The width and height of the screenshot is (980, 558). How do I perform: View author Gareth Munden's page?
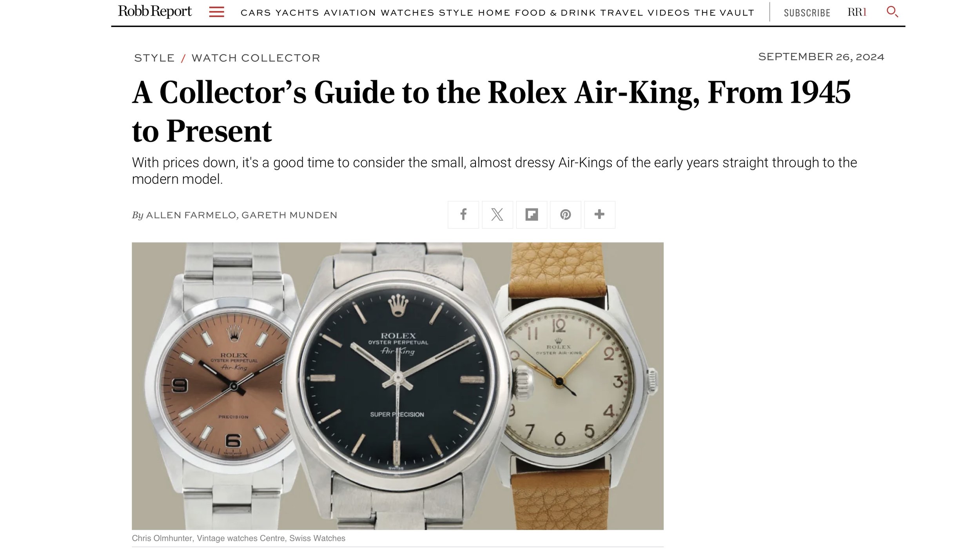289,215
